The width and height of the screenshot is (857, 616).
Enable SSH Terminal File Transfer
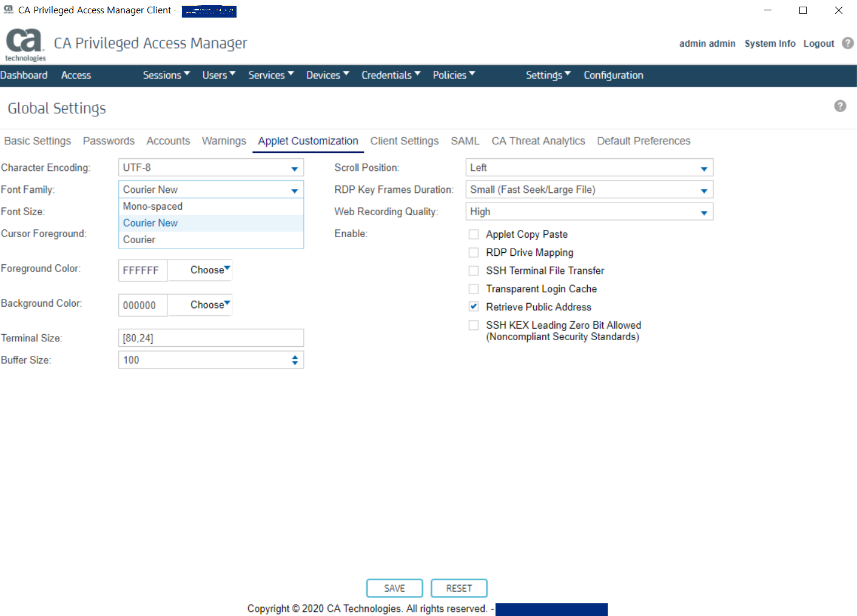474,271
